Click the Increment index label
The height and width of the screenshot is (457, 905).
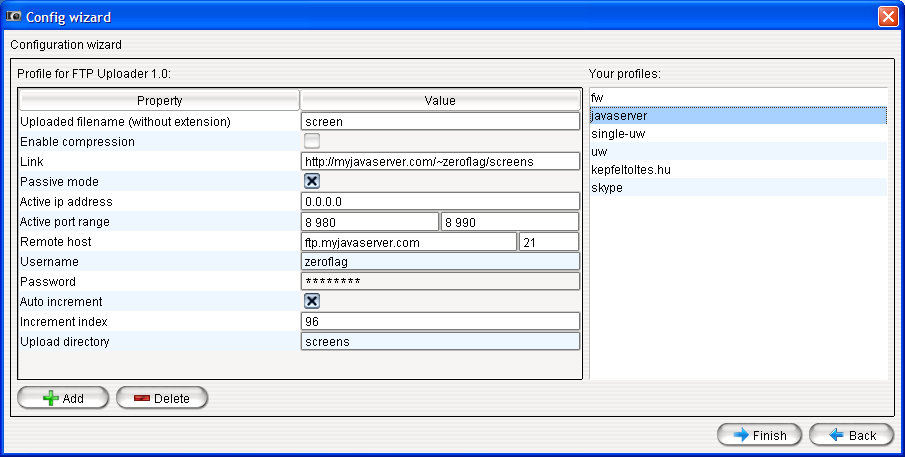coord(64,321)
